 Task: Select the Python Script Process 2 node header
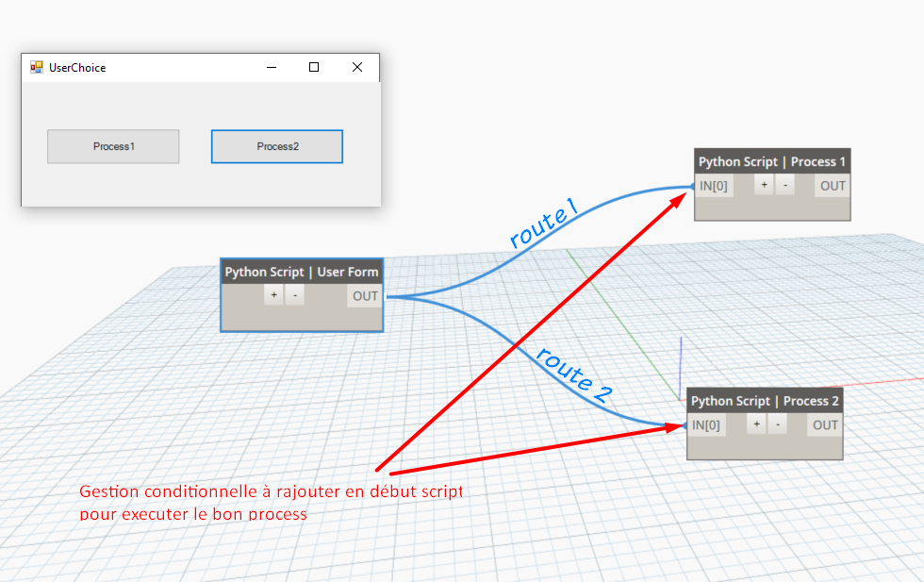pos(764,401)
